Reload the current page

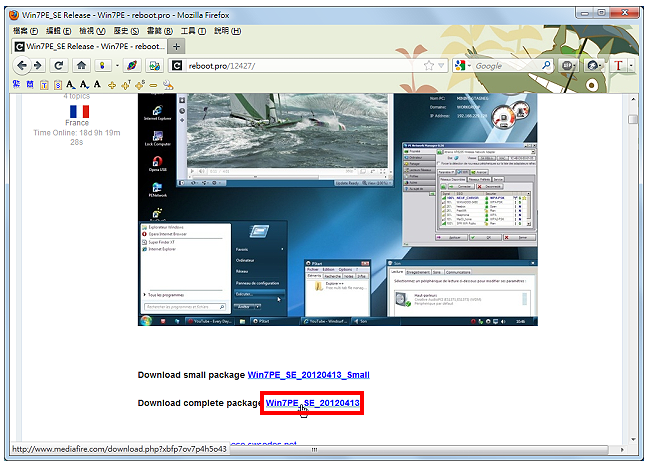(59, 65)
